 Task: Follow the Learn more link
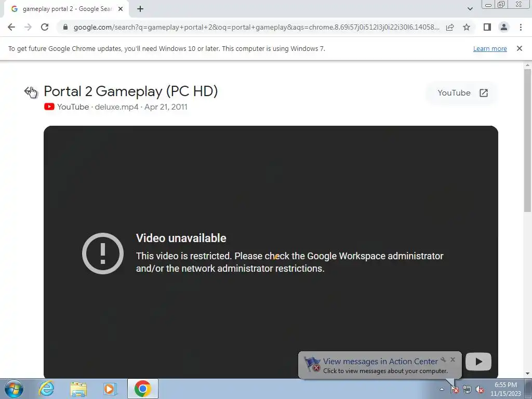coord(490,48)
